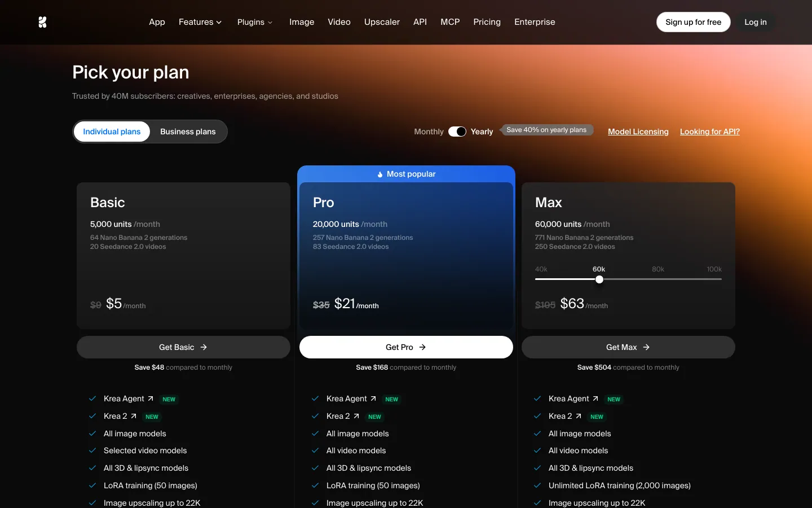This screenshot has width=812, height=508.
Task: Open the App nav item
Action: (157, 22)
